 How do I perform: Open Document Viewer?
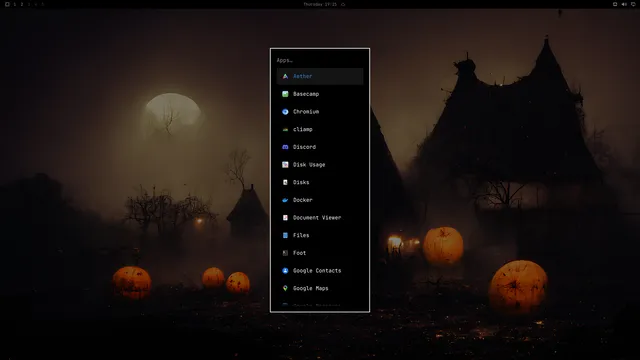coord(320,218)
